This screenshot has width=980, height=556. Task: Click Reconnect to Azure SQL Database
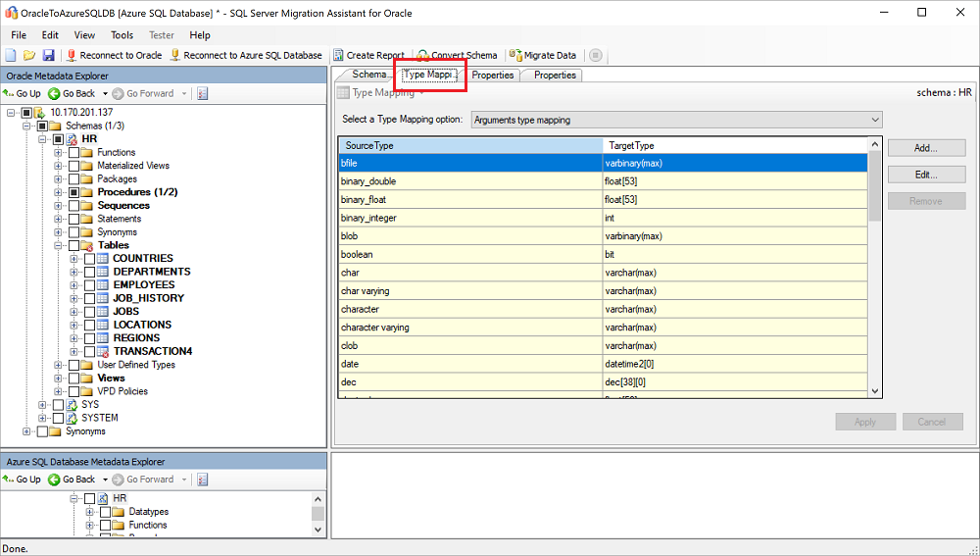coord(245,56)
